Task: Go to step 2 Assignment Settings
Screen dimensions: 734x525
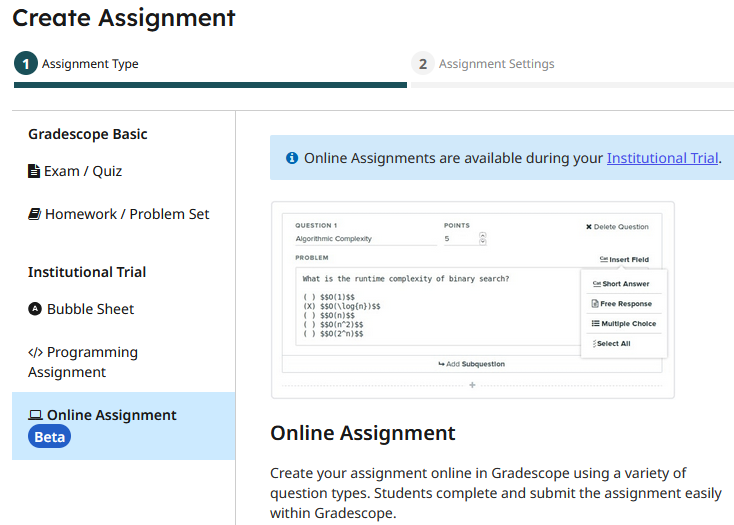Action: pos(484,64)
